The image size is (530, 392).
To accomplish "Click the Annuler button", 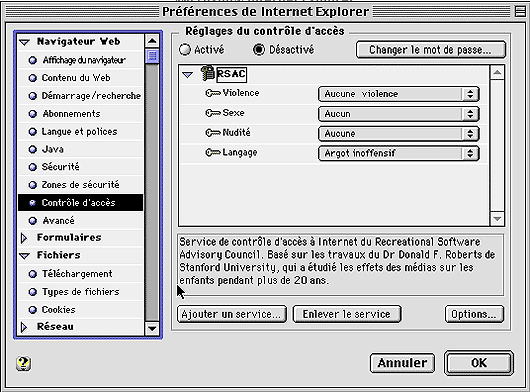I will pyautogui.click(x=402, y=363).
